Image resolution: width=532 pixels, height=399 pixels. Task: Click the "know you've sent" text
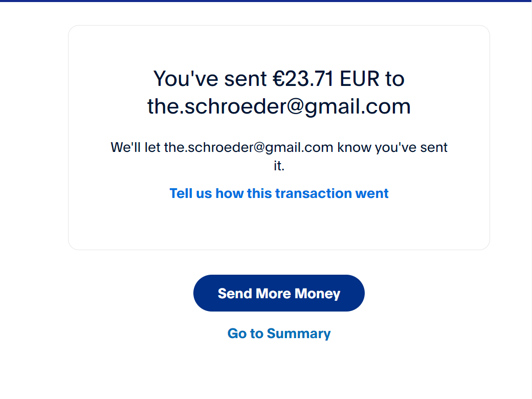coord(392,148)
